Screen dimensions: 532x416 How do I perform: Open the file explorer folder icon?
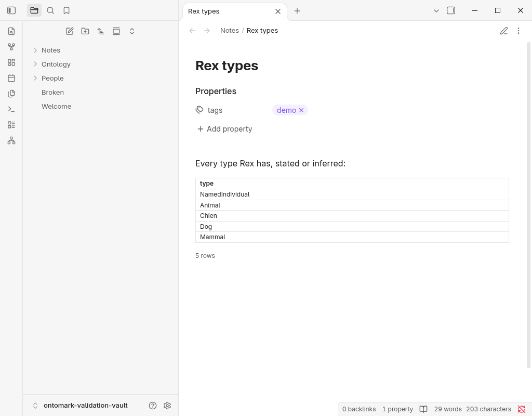pyautogui.click(x=34, y=10)
